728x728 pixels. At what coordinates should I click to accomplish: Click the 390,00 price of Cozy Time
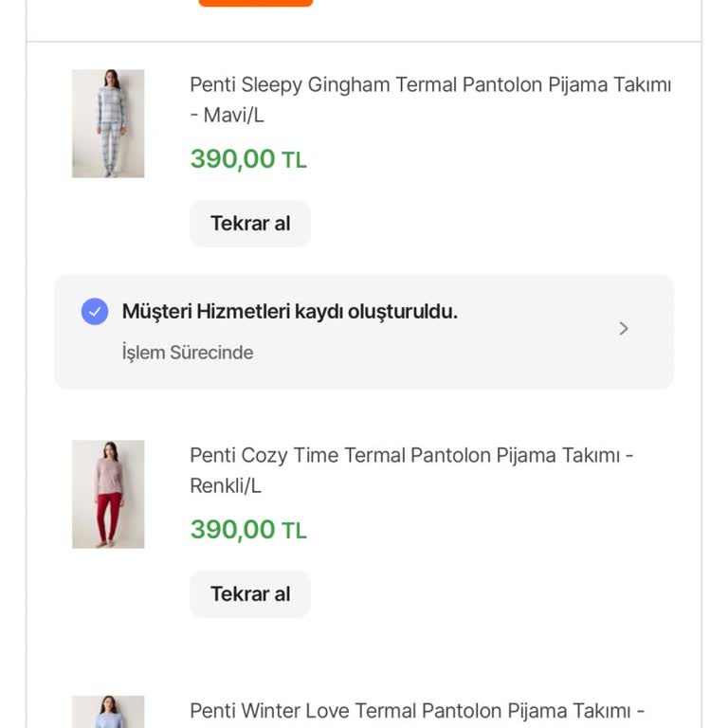pyautogui.click(x=232, y=530)
